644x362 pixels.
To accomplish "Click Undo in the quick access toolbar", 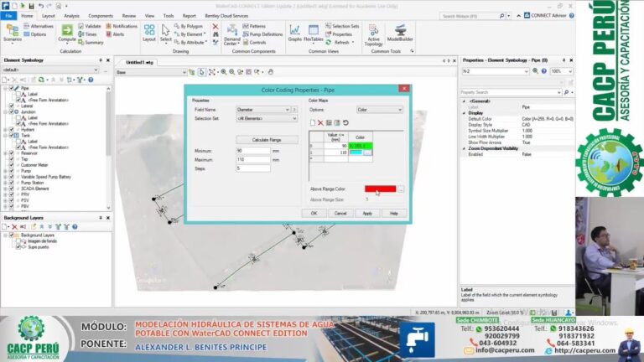I will pyautogui.click(x=41, y=6).
